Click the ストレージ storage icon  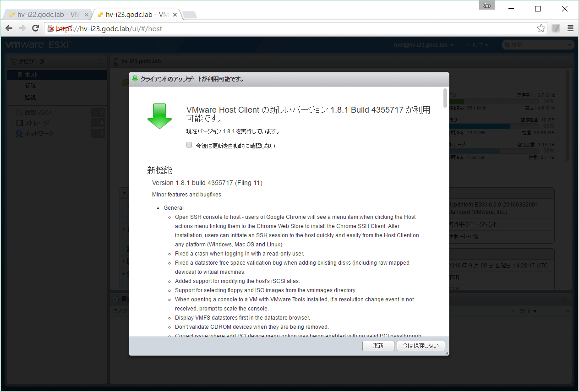tap(20, 123)
